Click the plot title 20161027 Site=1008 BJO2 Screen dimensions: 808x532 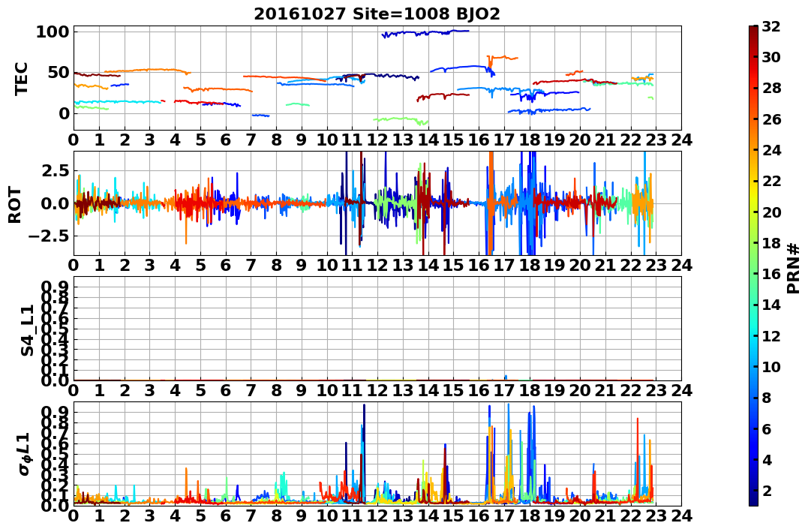tap(377, 14)
